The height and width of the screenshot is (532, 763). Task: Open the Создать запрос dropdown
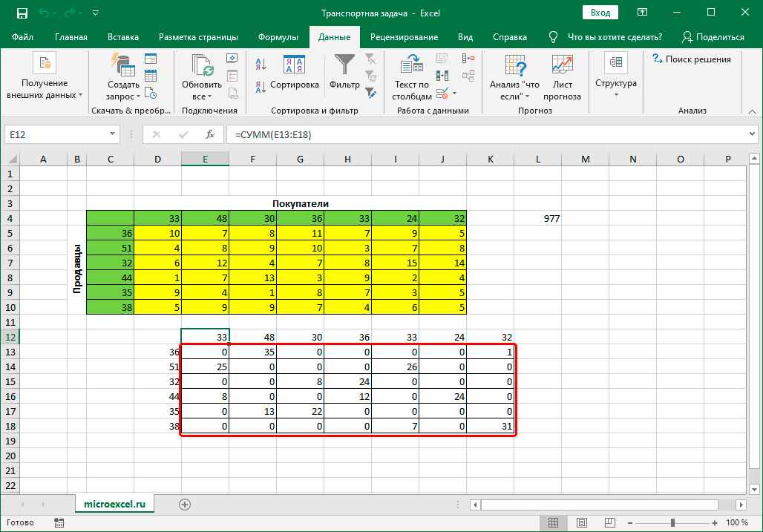point(123,91)
